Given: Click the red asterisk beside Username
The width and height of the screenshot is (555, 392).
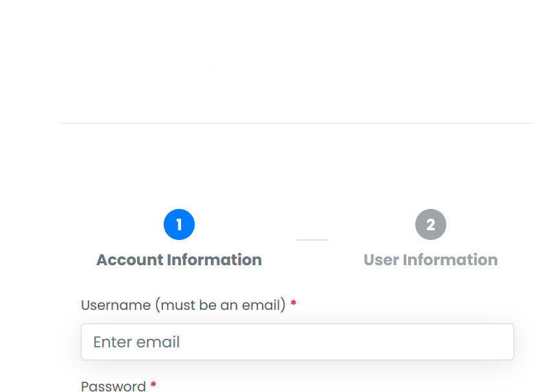Looking at the screenshot, I should click(294, 304).
